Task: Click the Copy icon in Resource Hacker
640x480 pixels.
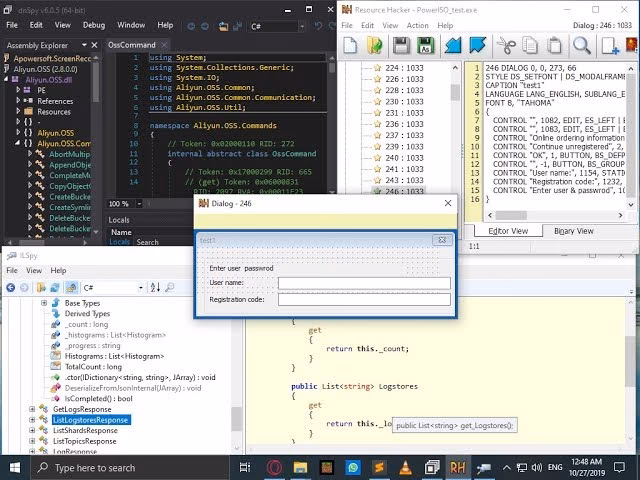Action: (530, 45)
